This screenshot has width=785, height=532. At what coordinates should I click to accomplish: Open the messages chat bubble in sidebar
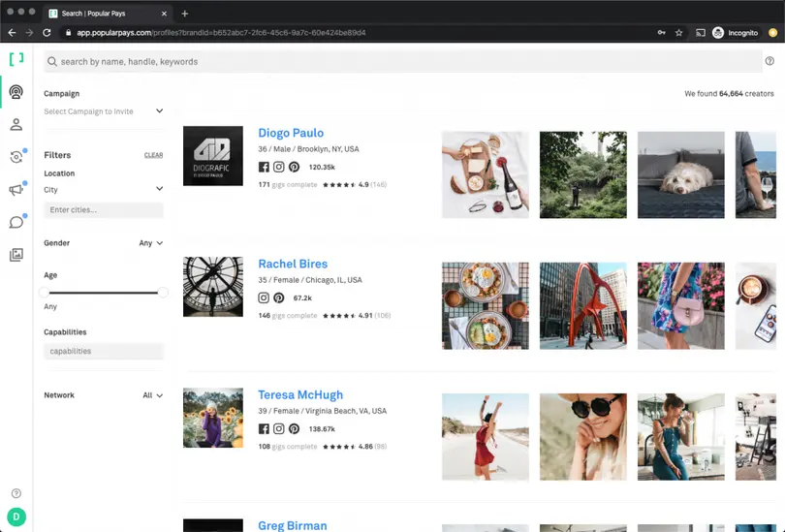[16, 222]
